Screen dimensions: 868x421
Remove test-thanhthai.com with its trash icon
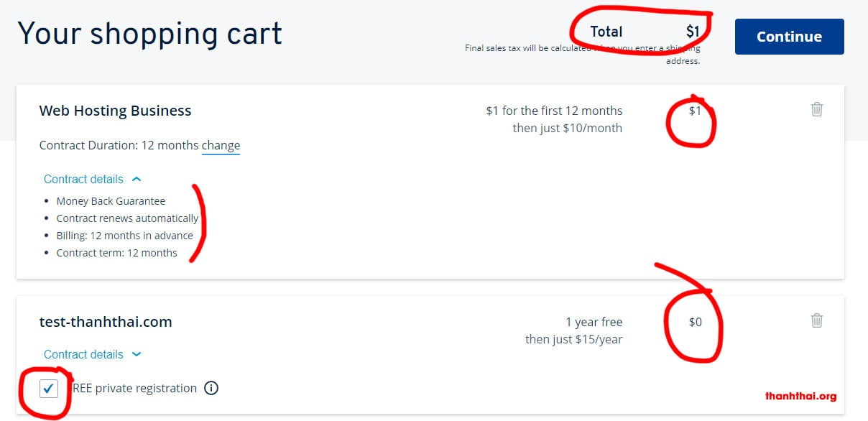click(816, 320)
